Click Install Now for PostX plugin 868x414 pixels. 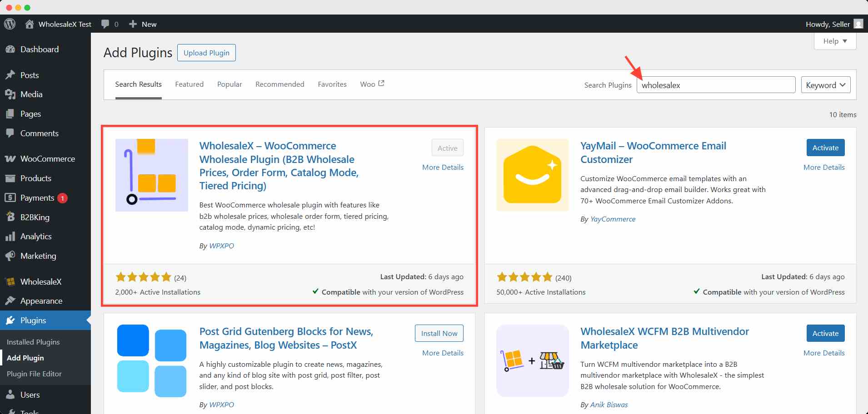click(439, 333)
